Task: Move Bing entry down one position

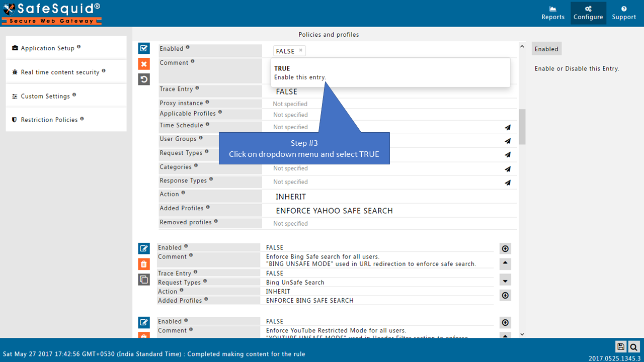Action: [505, 280]
